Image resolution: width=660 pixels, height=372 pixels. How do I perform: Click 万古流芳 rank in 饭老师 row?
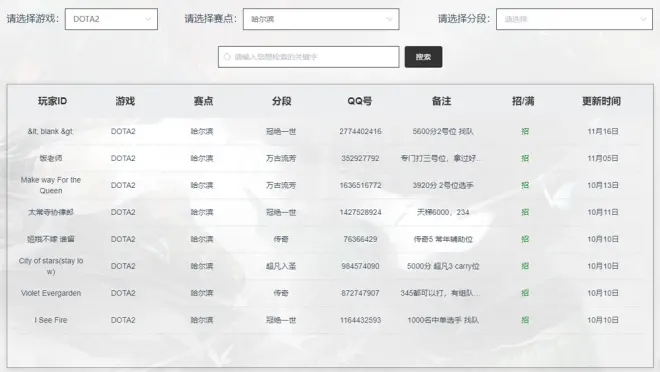tap(281, 158)
